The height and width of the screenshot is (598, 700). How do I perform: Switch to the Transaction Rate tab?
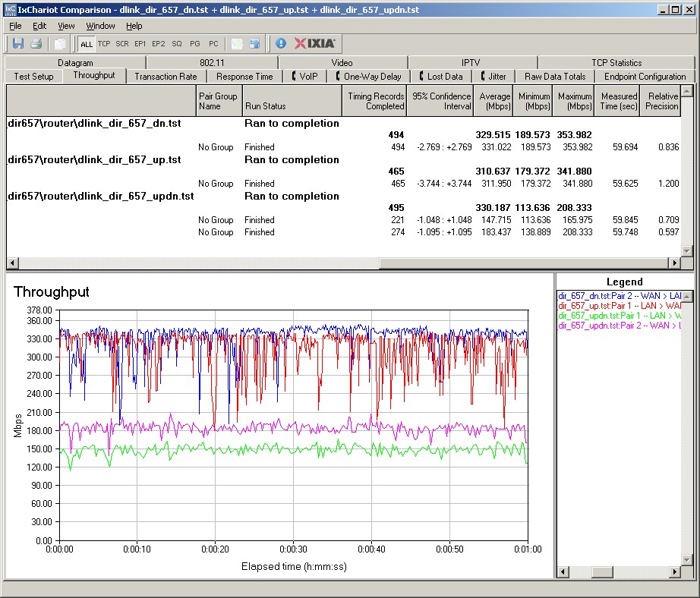pyautogui.click(x=166, y=77)
